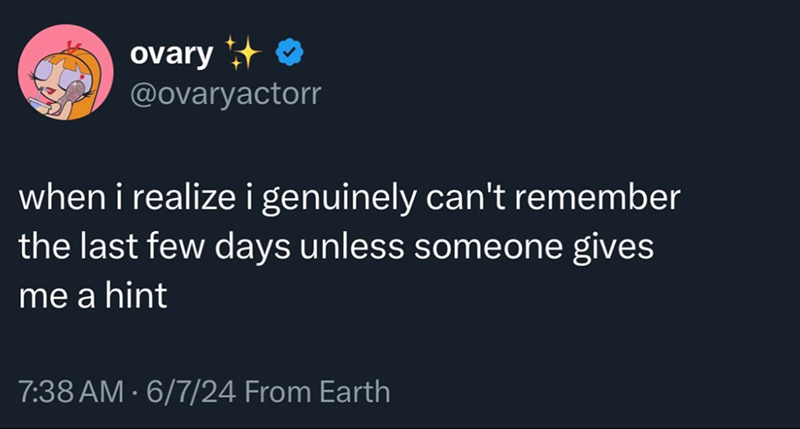Click the word "unless" in the tweet
The height and width of the screenshot is (429, 800).
click(x=359, y=246)
